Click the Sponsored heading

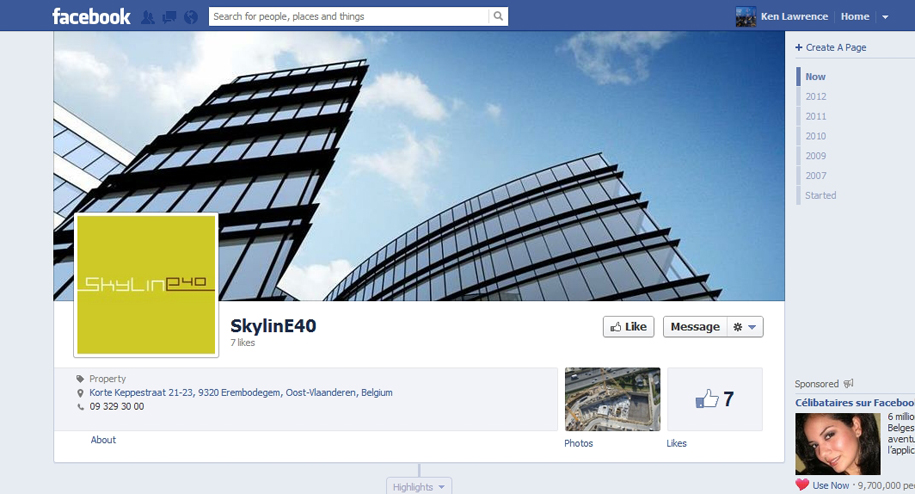(816, 384)
